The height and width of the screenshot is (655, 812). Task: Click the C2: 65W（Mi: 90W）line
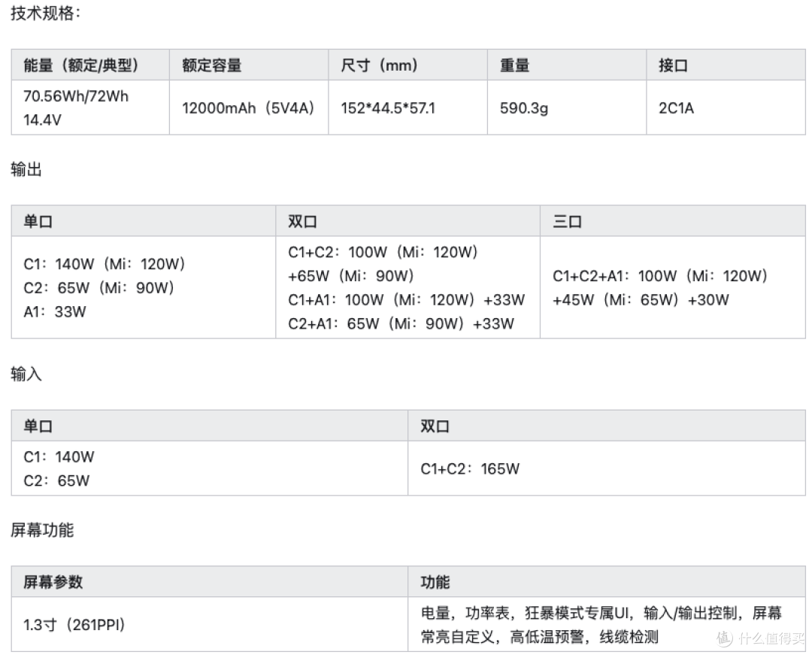pos(98,288)
